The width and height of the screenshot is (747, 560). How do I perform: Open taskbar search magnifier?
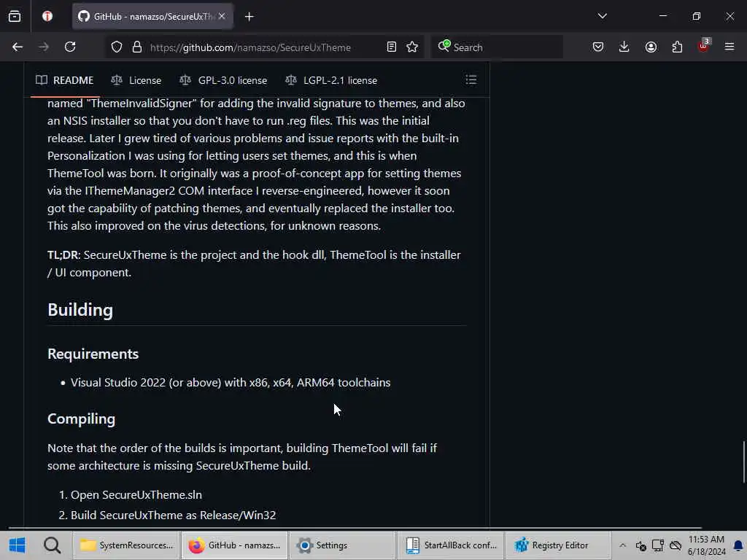pyautogui.click(x=52, y=545)
